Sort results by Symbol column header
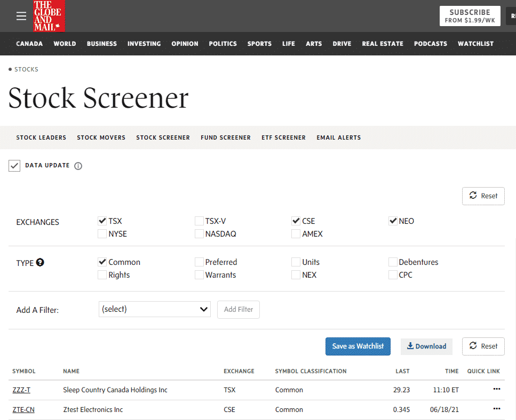Viewport: 516px width, 420px height. (x=24, y=371)
